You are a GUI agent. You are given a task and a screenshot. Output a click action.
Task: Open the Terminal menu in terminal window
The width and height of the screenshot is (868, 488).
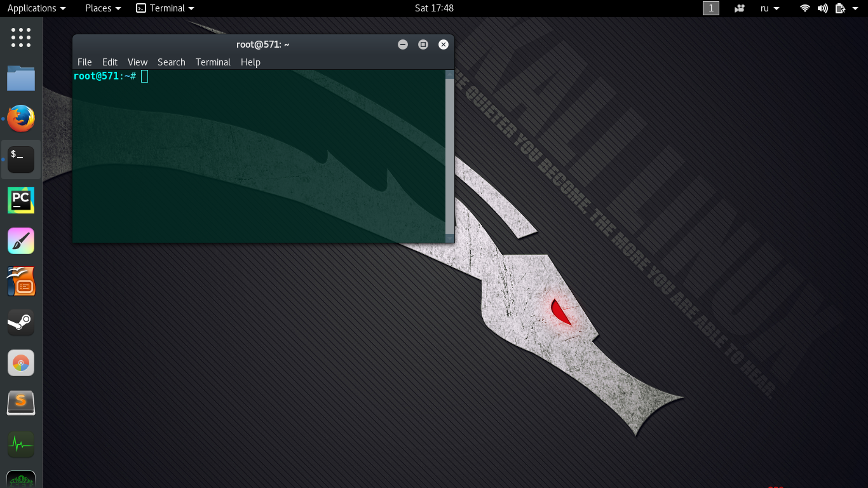[x=213, y=62]
